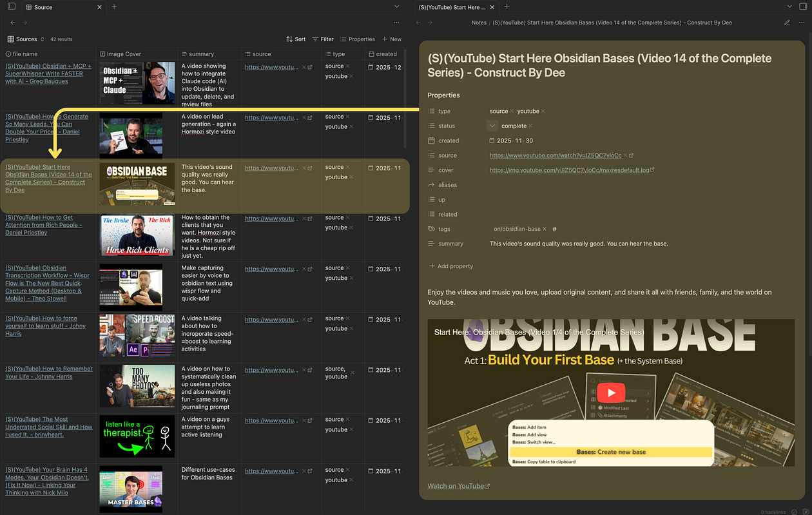Remove source tag in Greg Baugues row
Viewport: 812px width, 515px height.
click(x=347, y=66)
